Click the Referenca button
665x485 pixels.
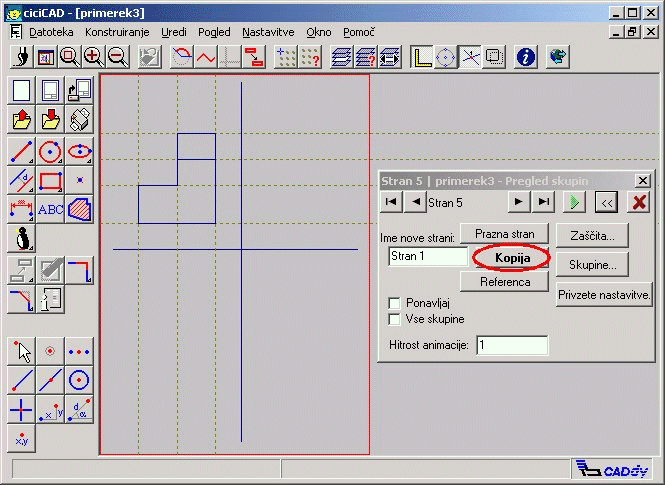click(505, 282)
